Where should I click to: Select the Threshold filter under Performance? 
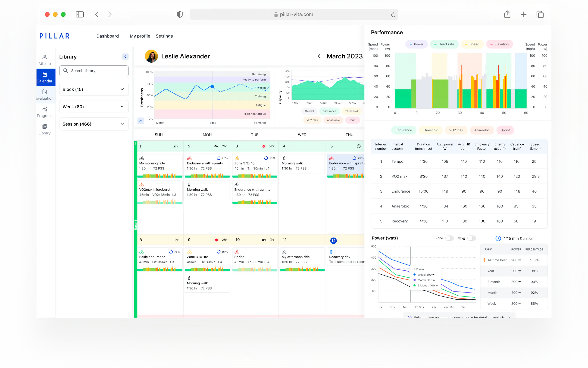click(x=430, y=130)
